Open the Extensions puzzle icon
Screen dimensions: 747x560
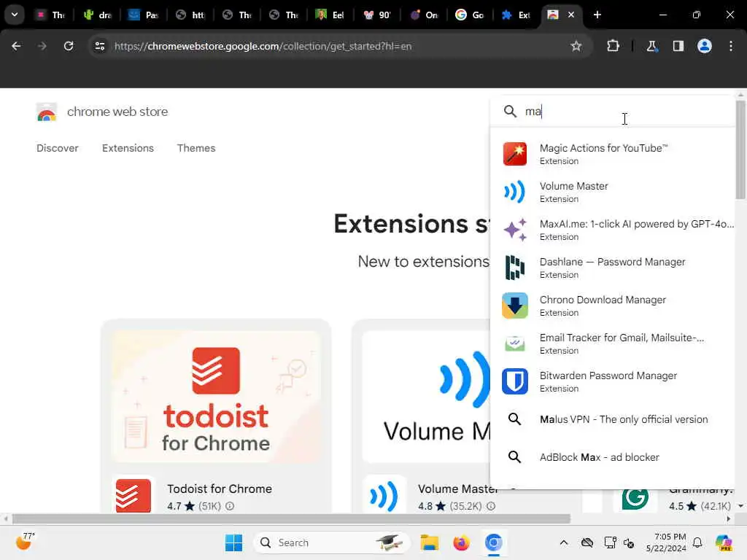coord(613,46)
